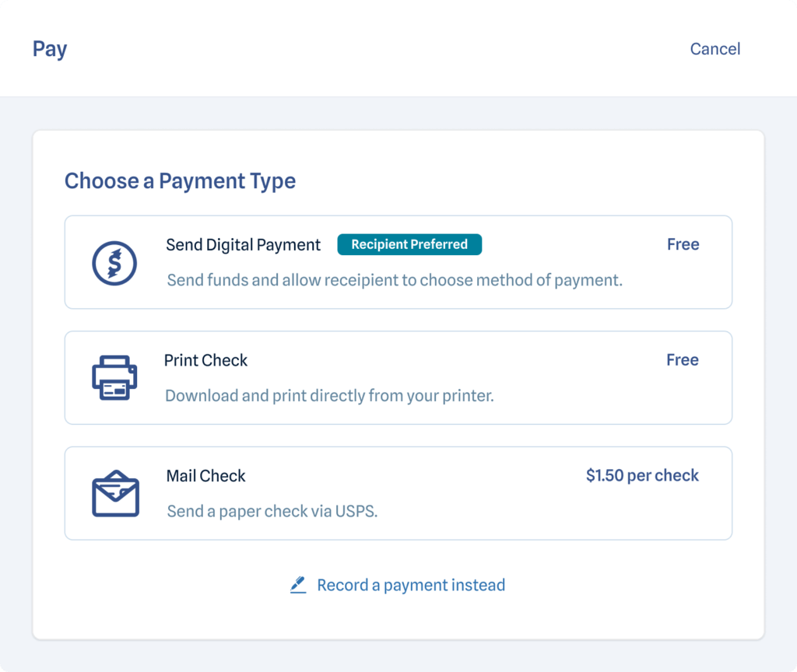Click the digital payment dollar icon
This screenshot has width=797, height=672.
pos(114,263)
